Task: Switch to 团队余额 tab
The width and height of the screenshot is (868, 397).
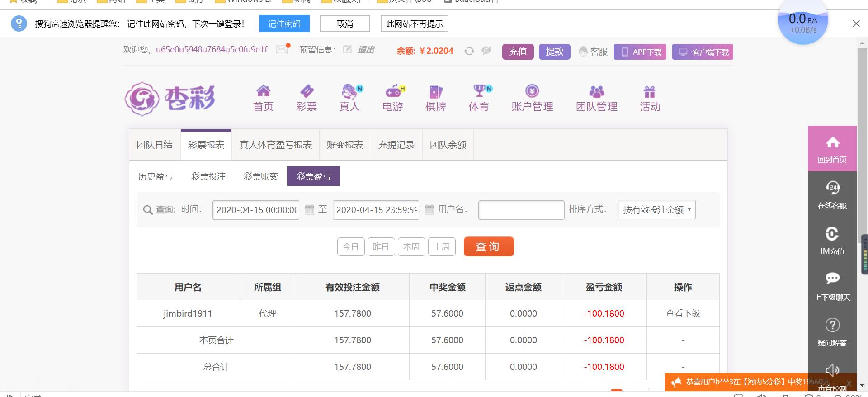Action: point(448,145)
